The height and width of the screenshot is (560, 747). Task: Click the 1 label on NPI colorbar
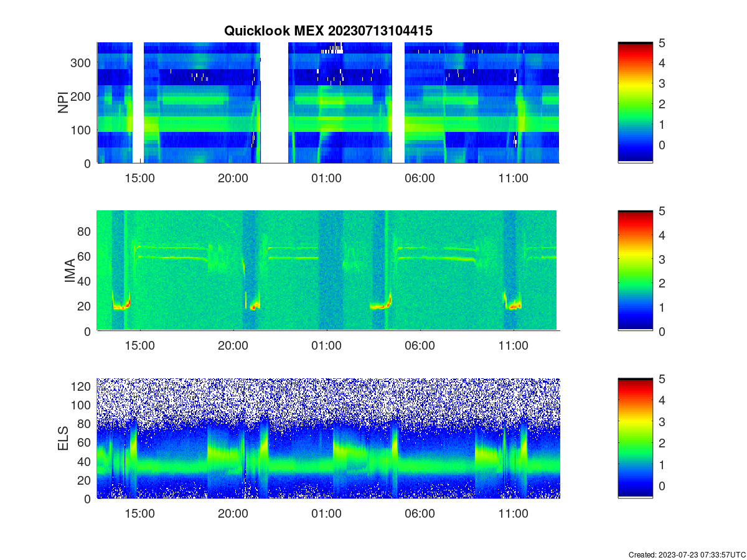coord(663,124)
